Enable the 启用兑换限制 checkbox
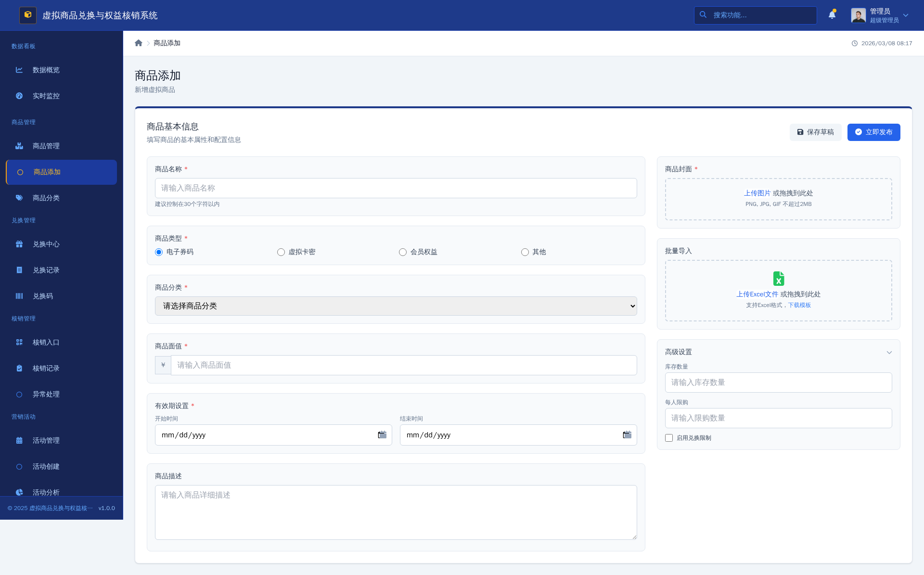This screenshot has width=924, height=575. point(669,438)
